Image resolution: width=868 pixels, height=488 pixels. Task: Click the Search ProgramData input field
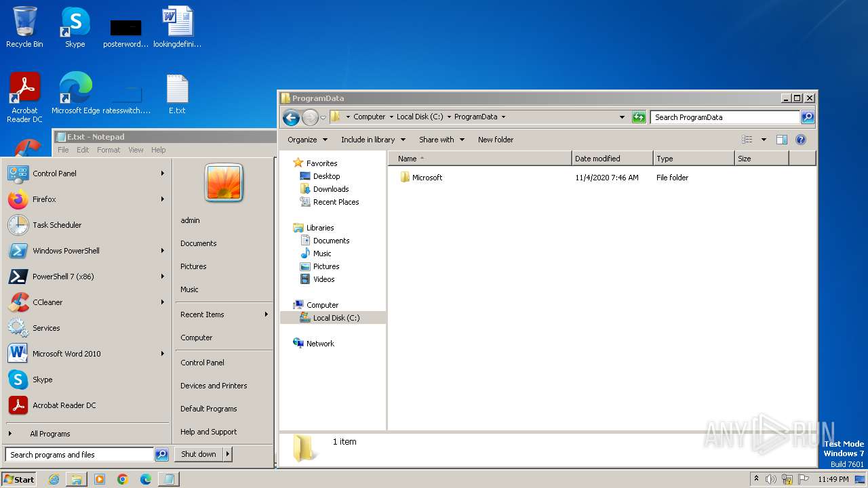click(725, 117)
